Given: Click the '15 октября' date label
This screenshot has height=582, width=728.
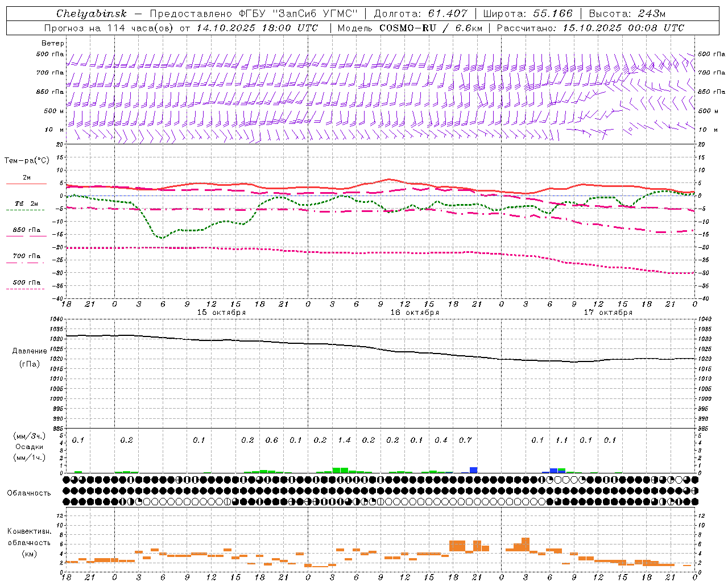Looking at the screenshot, I should (221, 313).
